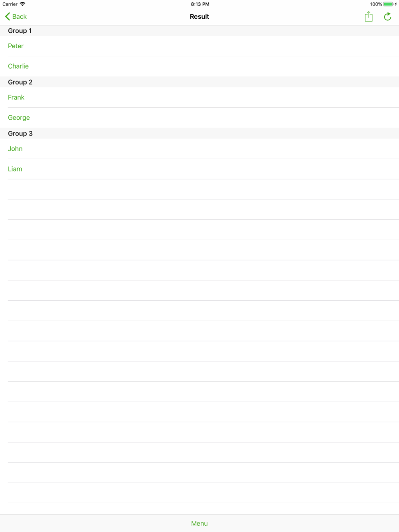Tap the Group 3 section header
The image size is (399, 532).
coord(199,134)
